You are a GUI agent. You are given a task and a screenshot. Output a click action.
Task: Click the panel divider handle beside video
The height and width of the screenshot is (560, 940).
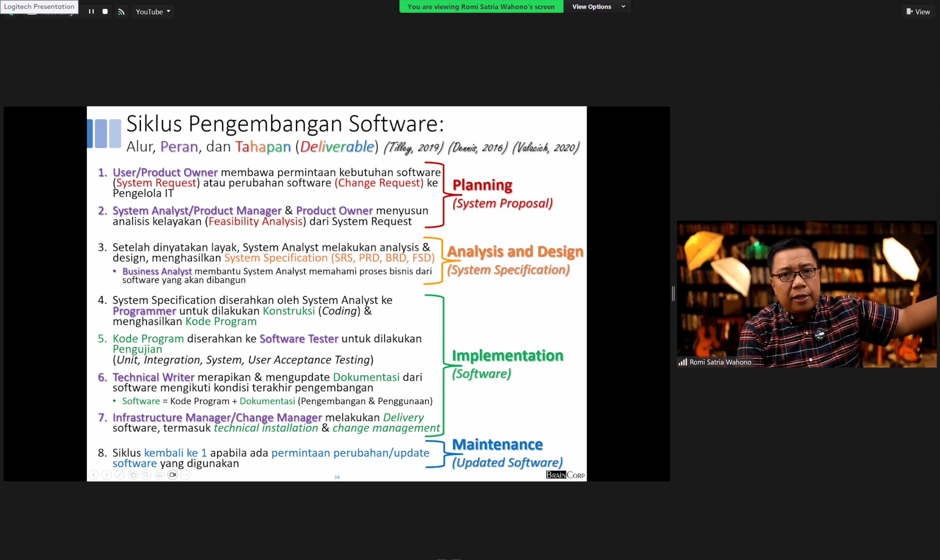coord(673,293)
